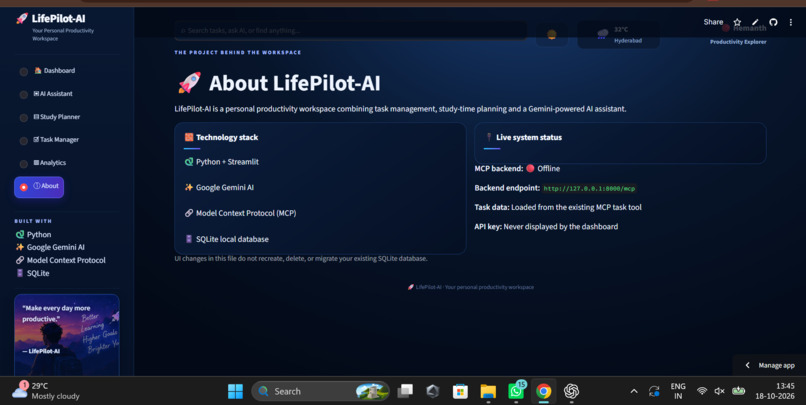Click the Python + Streamlit snake icon in card
Viewport: 806px width, 405px height.
[189, 162]
